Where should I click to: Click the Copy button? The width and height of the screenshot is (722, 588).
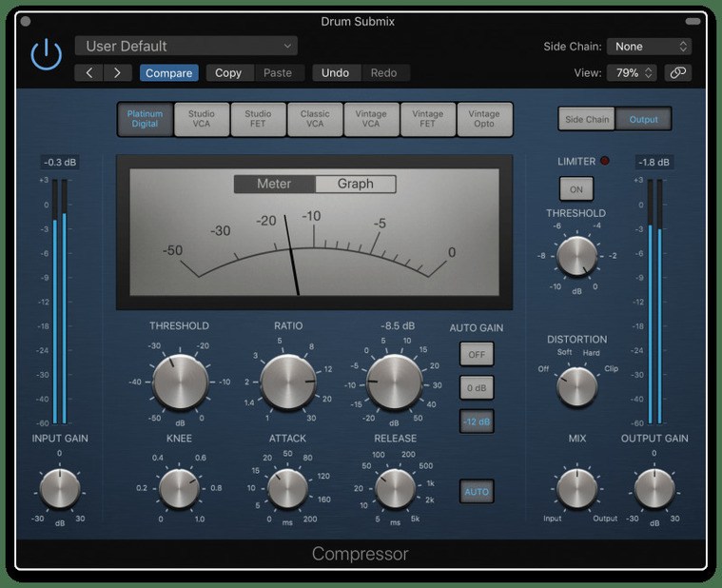click(x=228, y=72)
